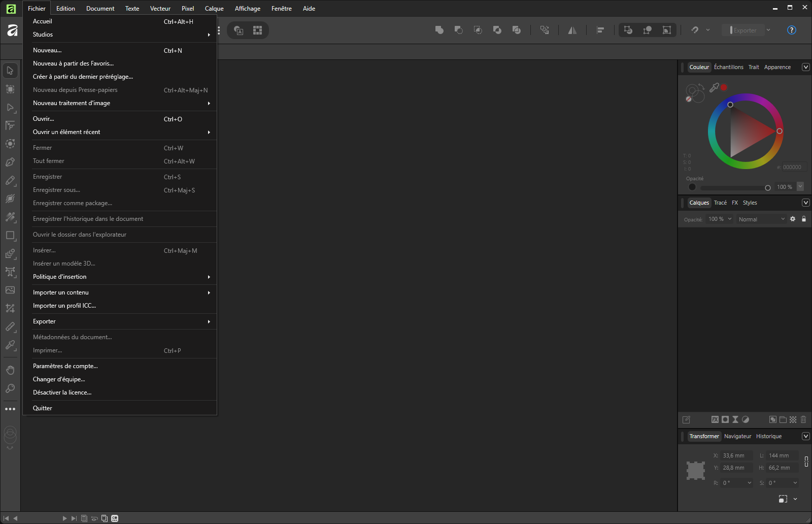Open the Edition menu

point(65,9)
